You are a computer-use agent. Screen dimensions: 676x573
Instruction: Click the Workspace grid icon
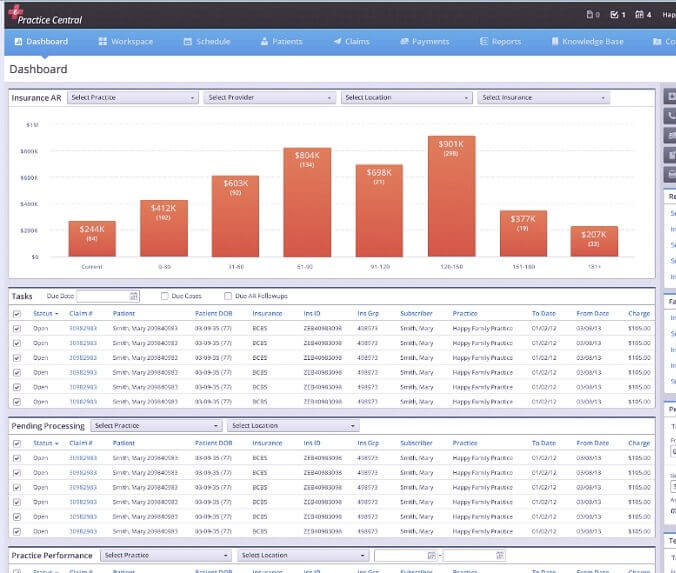[x=102, y=42]
